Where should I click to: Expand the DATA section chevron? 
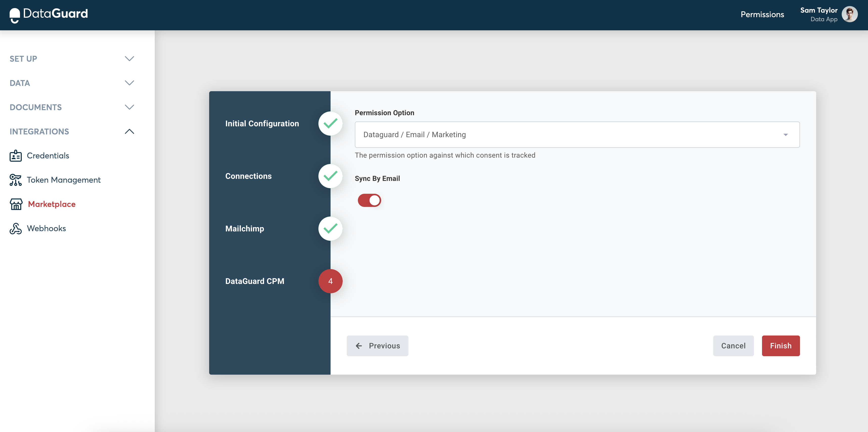tap(129, 83)
